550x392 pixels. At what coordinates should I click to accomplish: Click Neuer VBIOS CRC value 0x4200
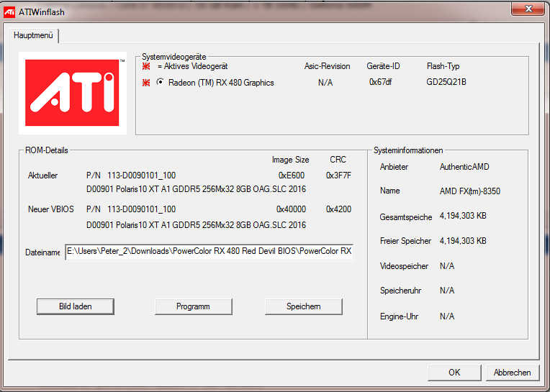click(x=338, y=209)
